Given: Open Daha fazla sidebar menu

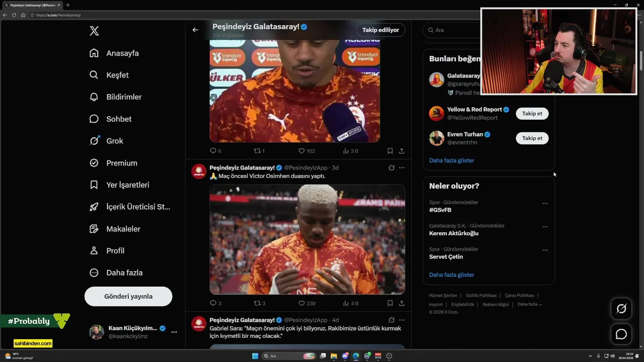Looking at the screenshot, I should click(x=116, y=273).
